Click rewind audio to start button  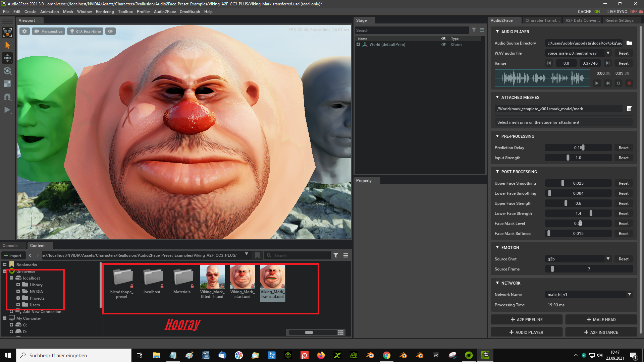click(x=608, y=83)
